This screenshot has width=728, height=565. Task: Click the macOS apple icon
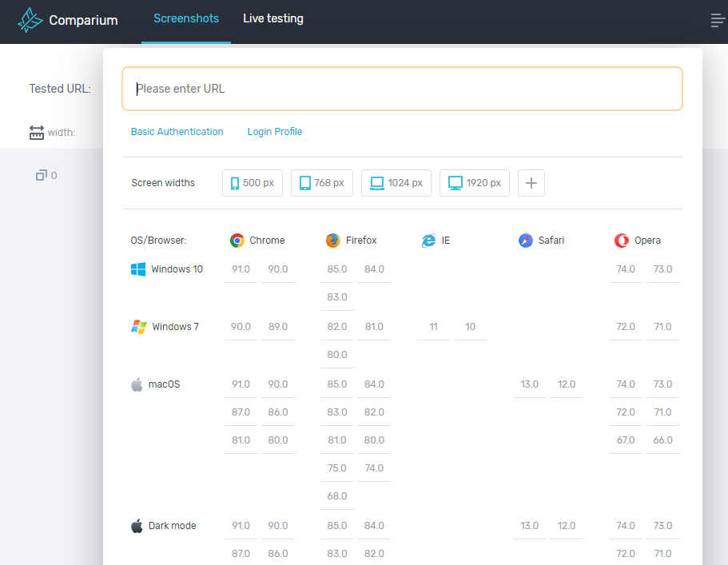click(137, 384)
